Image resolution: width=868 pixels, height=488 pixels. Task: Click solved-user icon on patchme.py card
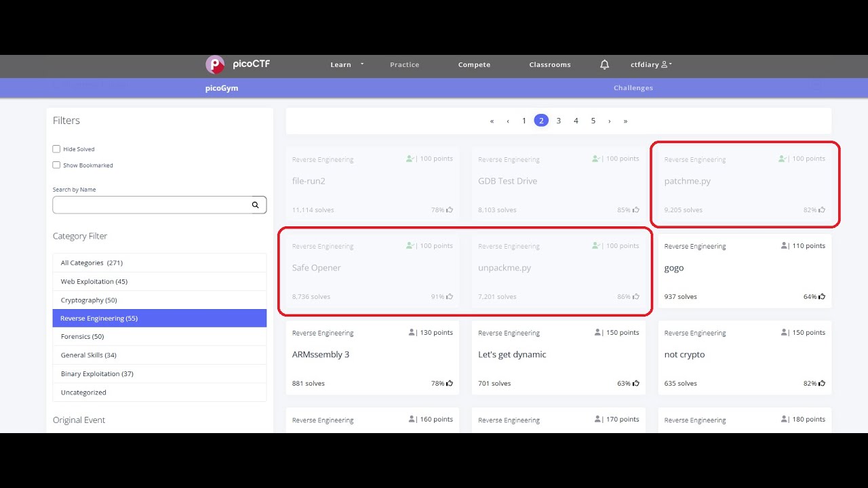[x=783, y=159]
